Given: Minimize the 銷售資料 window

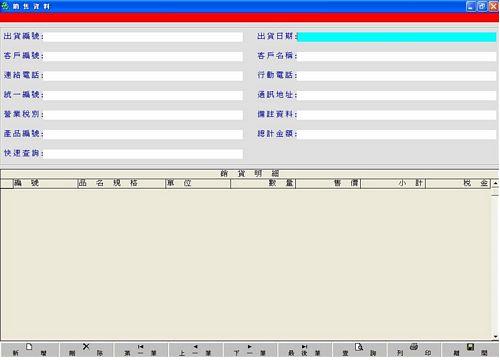Looking at the screenshot, I should (x=471, y=6).
